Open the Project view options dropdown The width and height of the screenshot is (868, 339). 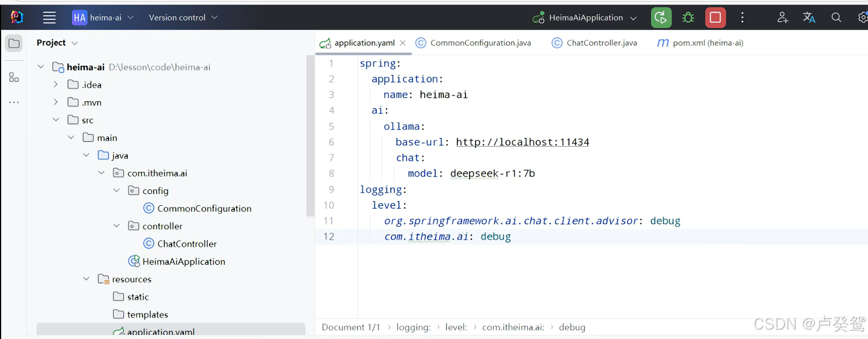click(x=74, y=43)
